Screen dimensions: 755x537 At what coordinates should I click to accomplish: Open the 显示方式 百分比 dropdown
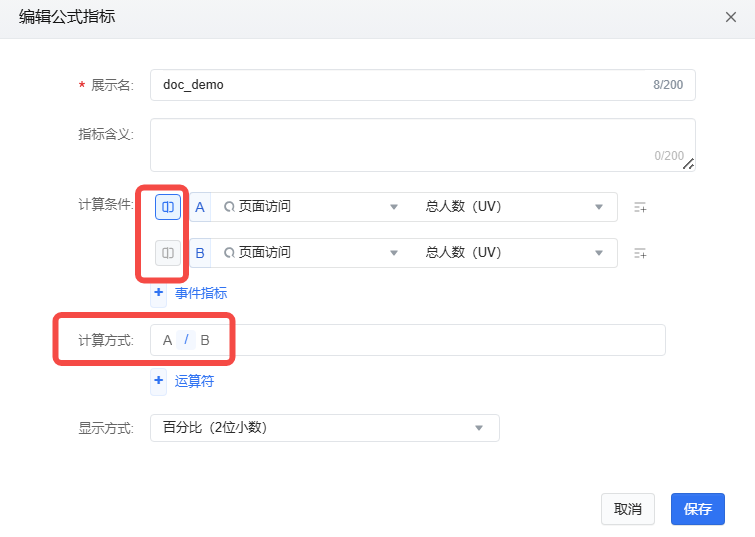click(x=324, y=428)
